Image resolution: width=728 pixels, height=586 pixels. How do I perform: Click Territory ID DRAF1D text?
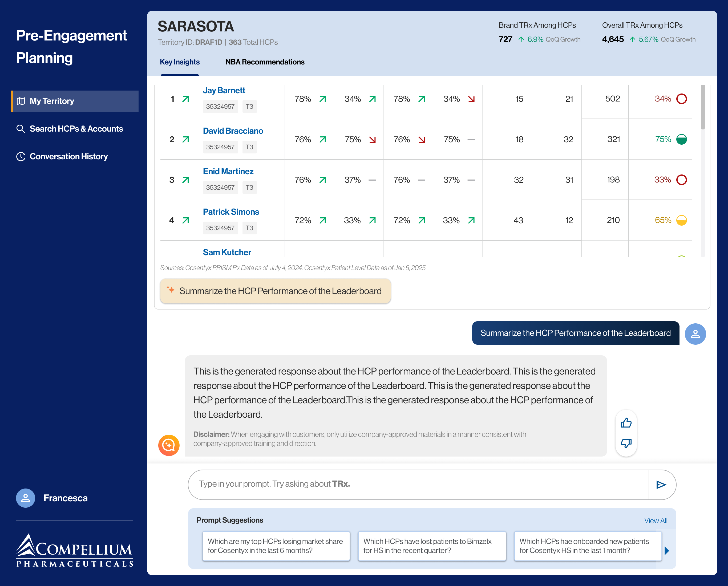(x=190, y=42)
